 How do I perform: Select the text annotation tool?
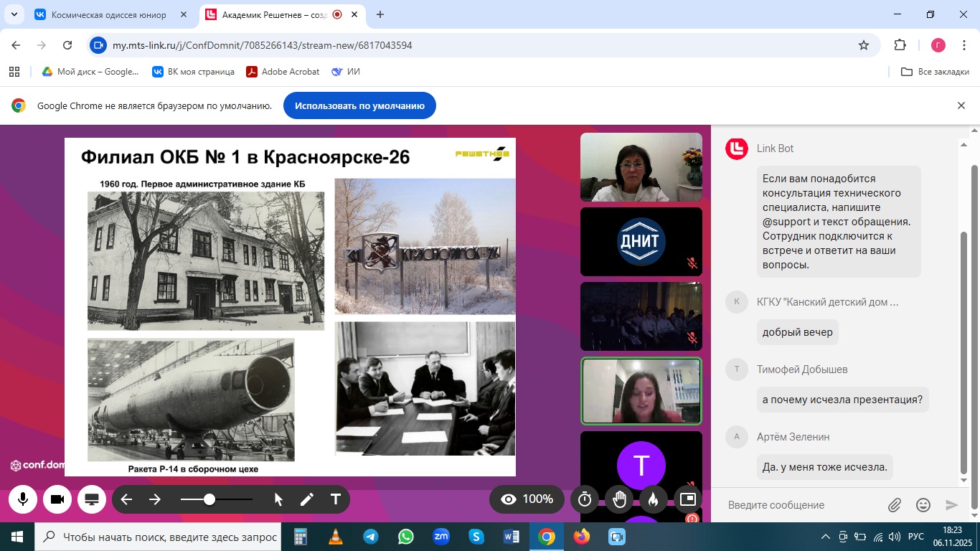[x=335, y=499]
